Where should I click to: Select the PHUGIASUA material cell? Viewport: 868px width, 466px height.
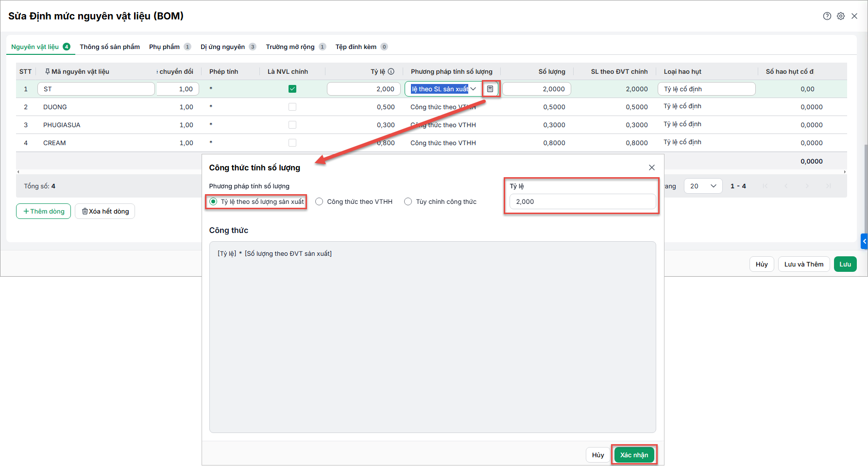click(62, 125)
